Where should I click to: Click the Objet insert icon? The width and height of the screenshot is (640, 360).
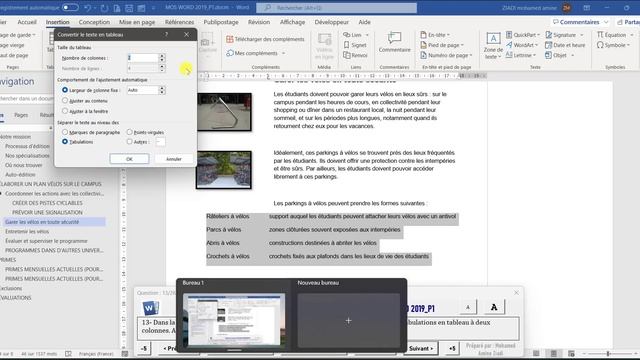point(560,55)
